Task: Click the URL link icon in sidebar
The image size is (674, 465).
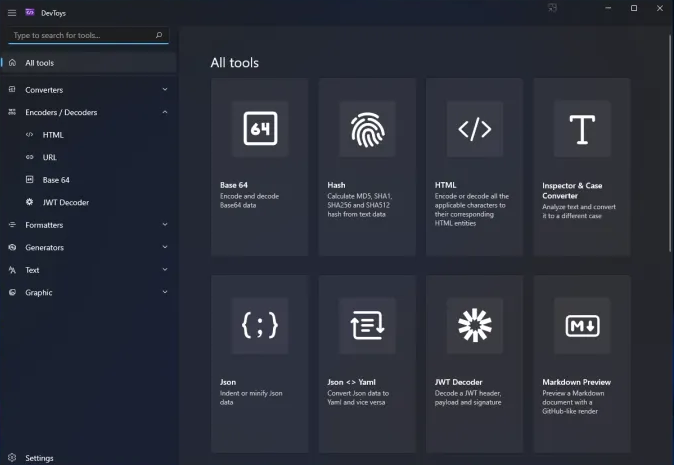Action: (29, 157)
